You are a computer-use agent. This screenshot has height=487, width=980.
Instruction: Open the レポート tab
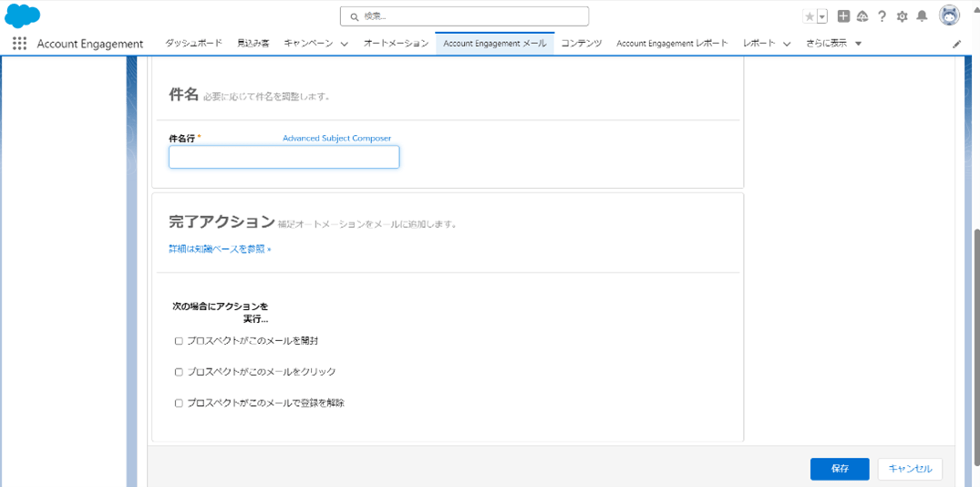(759, 43)
